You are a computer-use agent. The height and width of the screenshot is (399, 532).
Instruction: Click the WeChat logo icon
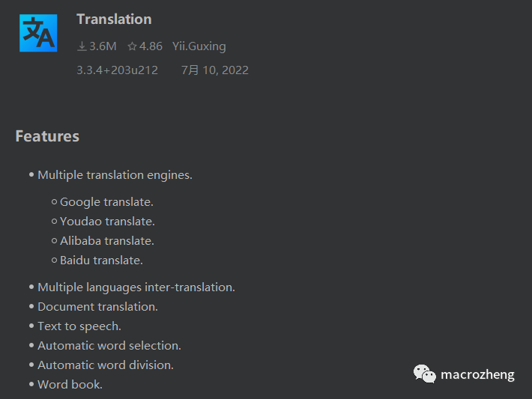[425, 374]
